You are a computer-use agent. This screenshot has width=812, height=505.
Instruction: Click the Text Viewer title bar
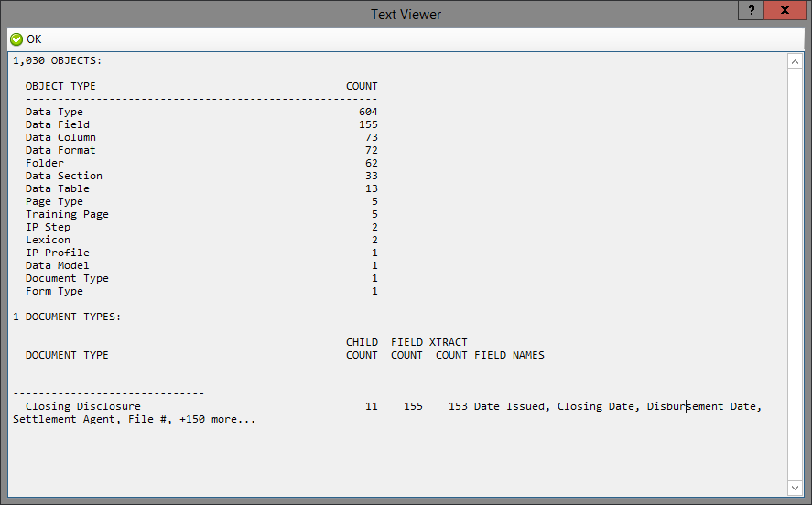(x=406, y=14)
